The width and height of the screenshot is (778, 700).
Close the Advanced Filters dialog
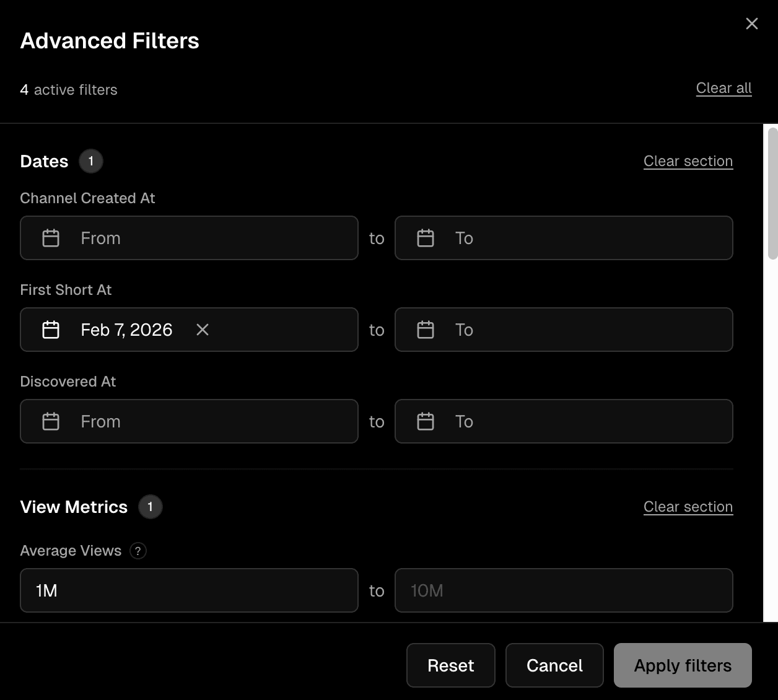click(751, 24)
